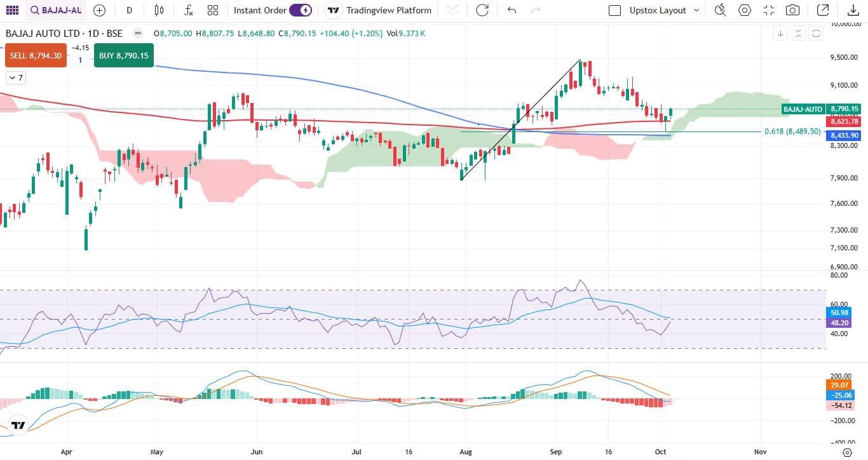Image resolution: width=868 pixels, height=460 pixels.
Task: Open the indicator templates grid icon
Action: coord(213,10)
